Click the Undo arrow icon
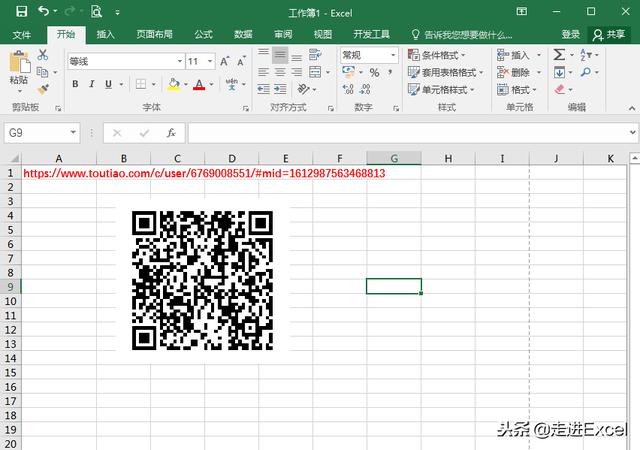The height and width of the screenshot is (450, 640). click(x=43, y=11)
